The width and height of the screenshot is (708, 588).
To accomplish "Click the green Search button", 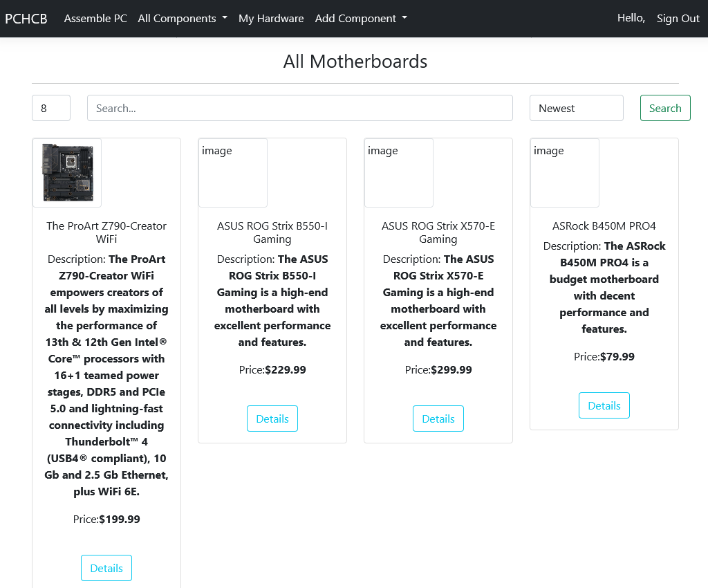I will (665, 108).
